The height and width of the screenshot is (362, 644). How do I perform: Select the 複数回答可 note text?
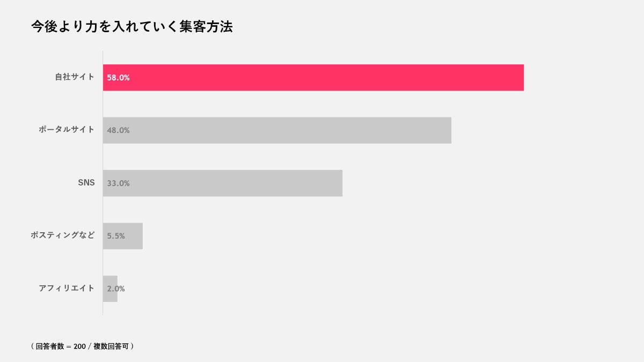point(111,346)
